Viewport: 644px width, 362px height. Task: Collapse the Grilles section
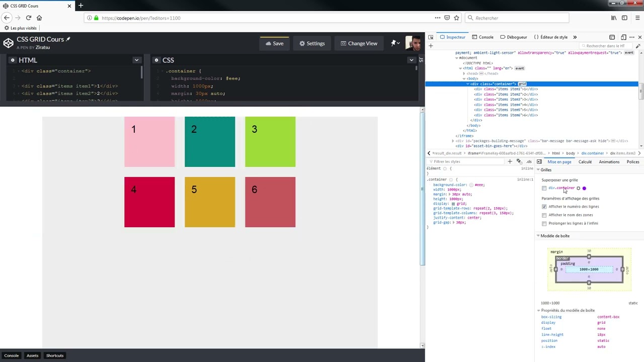[538, 170]
